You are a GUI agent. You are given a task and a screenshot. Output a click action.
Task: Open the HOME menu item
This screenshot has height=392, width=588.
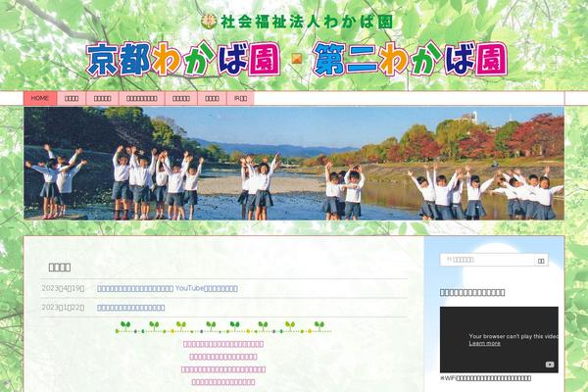click(x=40, y=98)
